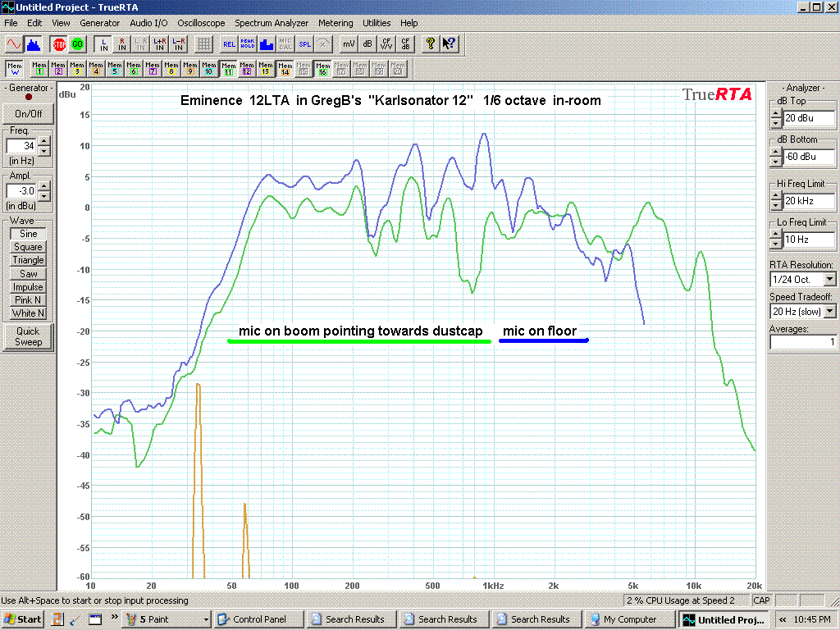Screen dimensions: 840x630
Task: Toggle Mem 12 memory display
Action: click(247, 69)
